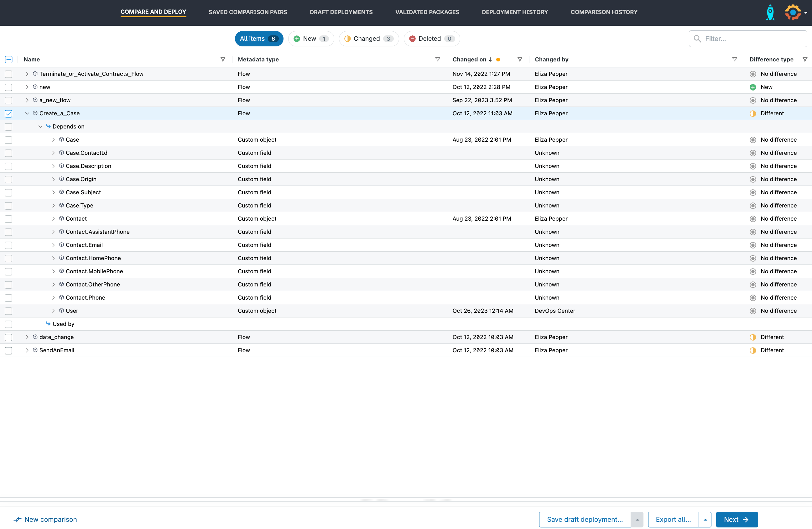The height and width of the screenshot is (529, 812).
Task: Expand the SendAnEmail flow row
Action: (27, 350)
